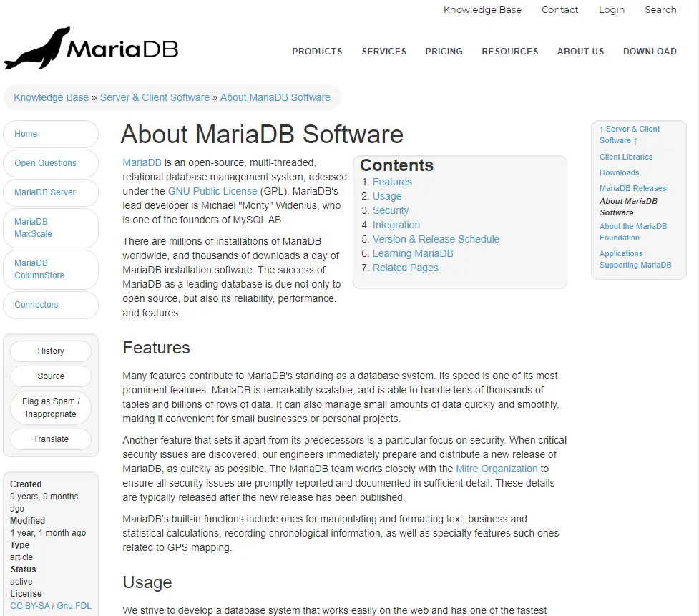Click Knowledge Base in the breadcrumb
Viewport: 699px width, 616px height.
pyautogui.click(x=52, y=97)
